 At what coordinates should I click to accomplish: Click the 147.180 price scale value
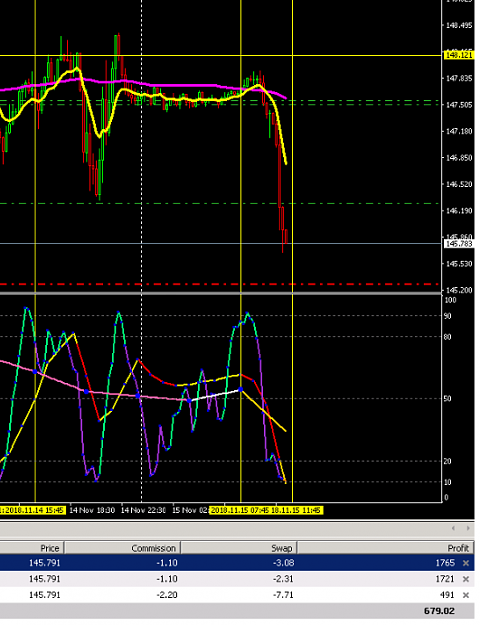point(459,132)
